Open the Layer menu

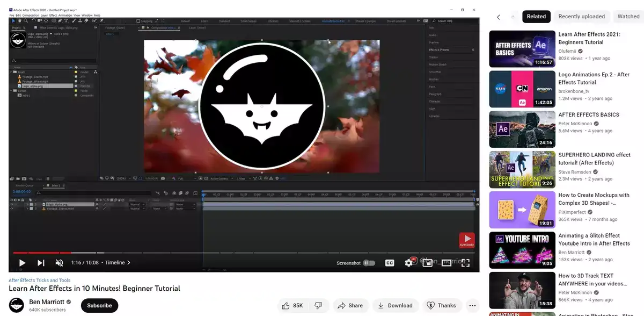tap(45, 15)
